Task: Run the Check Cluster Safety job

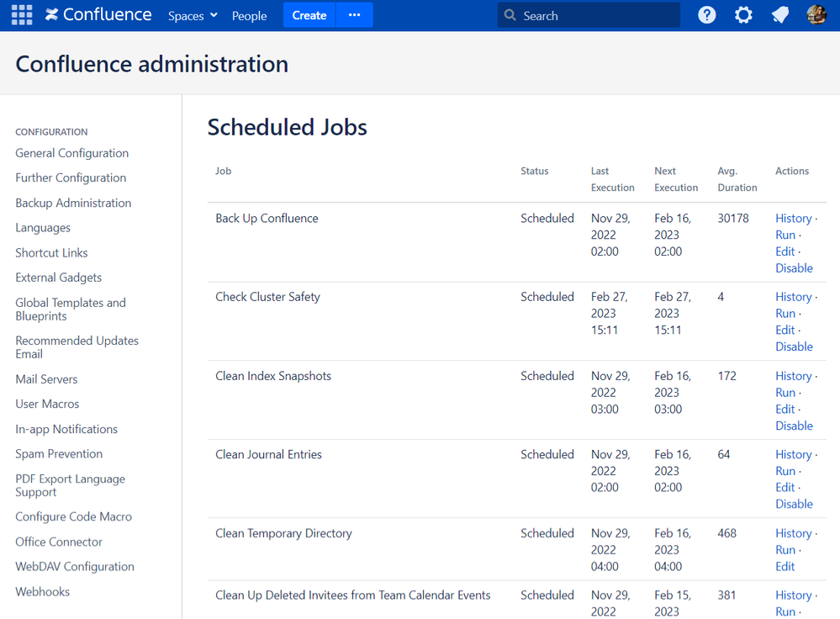Action: (785, 314)
